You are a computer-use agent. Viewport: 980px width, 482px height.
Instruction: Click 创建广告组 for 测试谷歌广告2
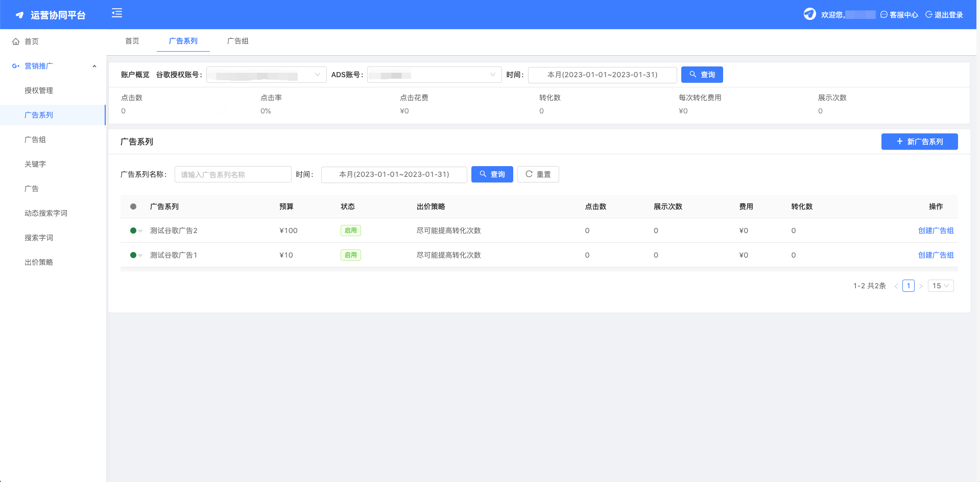point(936,231)
